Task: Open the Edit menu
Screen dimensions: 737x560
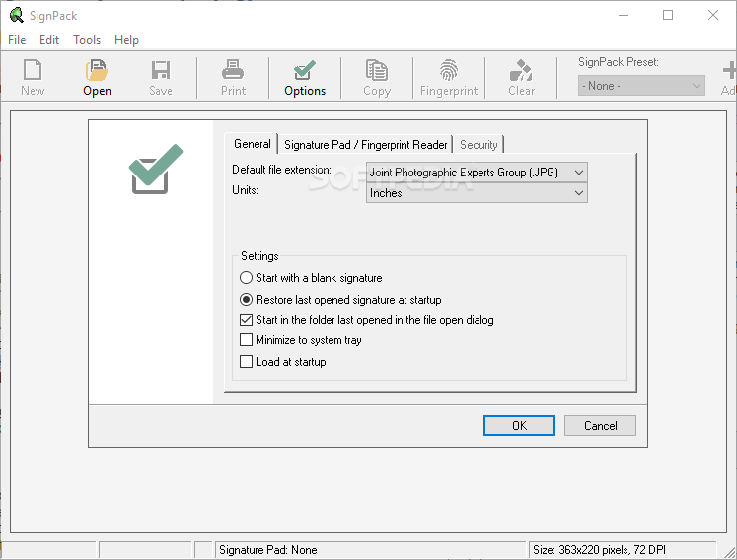Action: [49, 40]
